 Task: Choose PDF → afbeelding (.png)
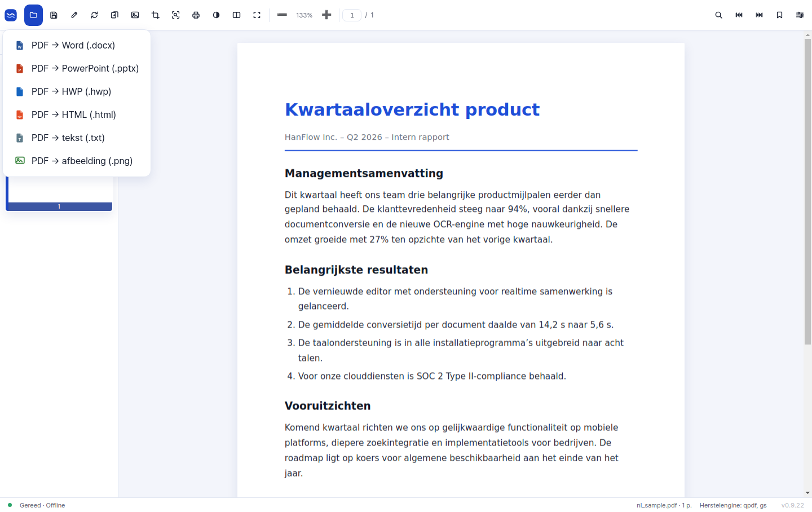tap(77, 161)
